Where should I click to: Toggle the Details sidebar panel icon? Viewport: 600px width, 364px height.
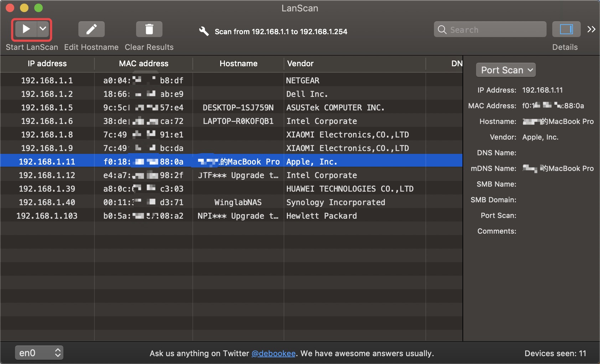pyautogui.click(x=566, y=29)
